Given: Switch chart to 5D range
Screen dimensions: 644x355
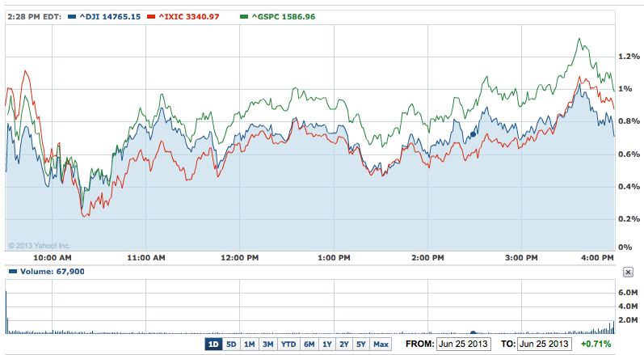Looking at the screenshot, I should pos(231,344).
